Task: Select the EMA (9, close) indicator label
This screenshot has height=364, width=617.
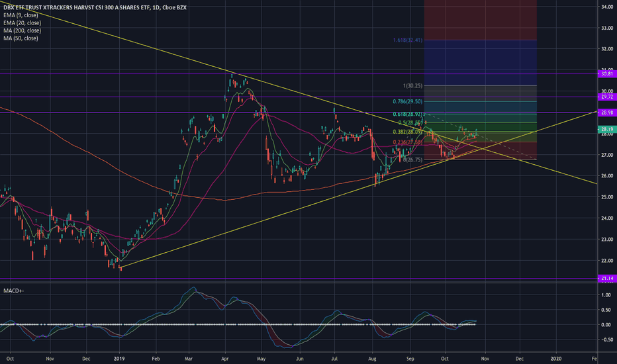Action: (21, 15)
